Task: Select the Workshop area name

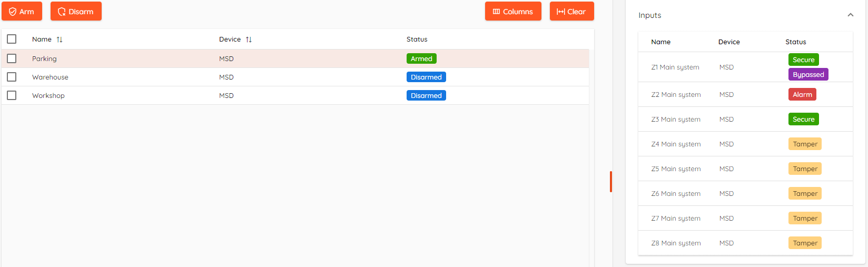Action: pos(48,95)
